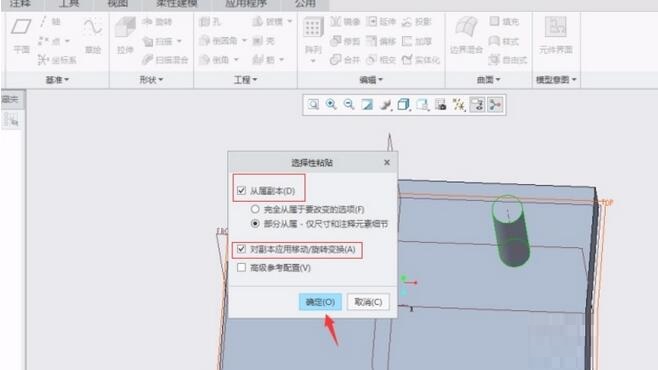
Task: Toggle annotation display icon in graphics toolbar
Action: (x=478, y=104)
